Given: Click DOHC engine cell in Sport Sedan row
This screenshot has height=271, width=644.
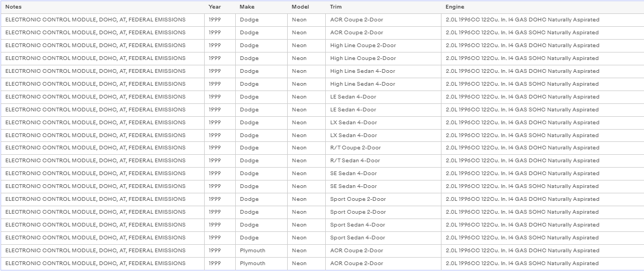Looking at the screenshot, I should point(543,225).
